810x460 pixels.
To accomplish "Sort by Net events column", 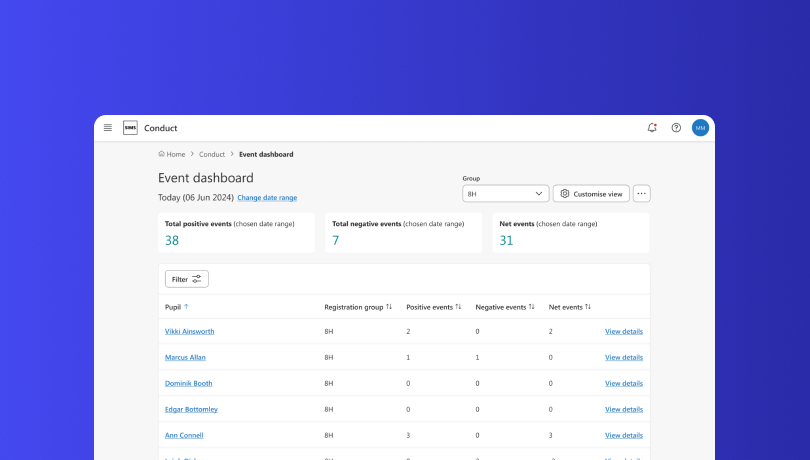I will (589, 307).
